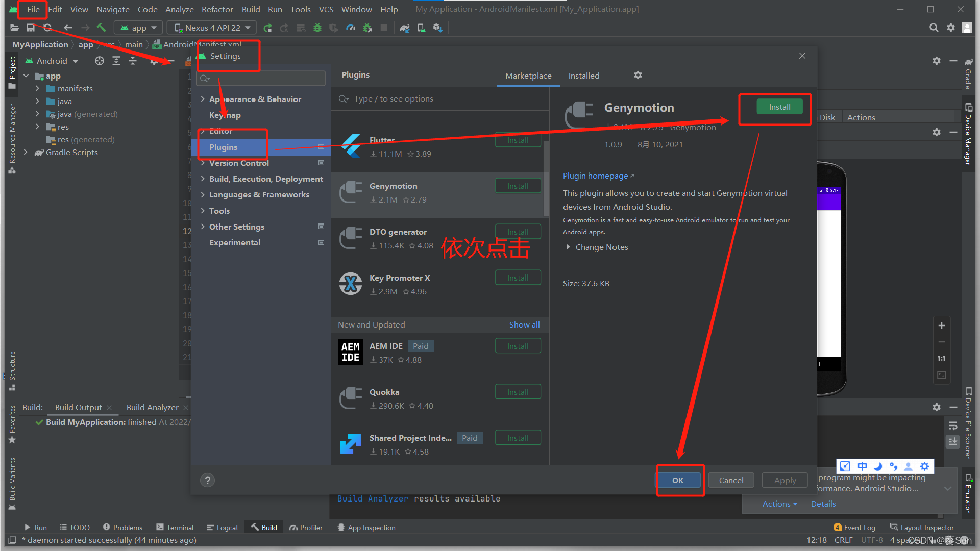
Task: Toggle the Device Manager tool window
Action: (968, 134)
